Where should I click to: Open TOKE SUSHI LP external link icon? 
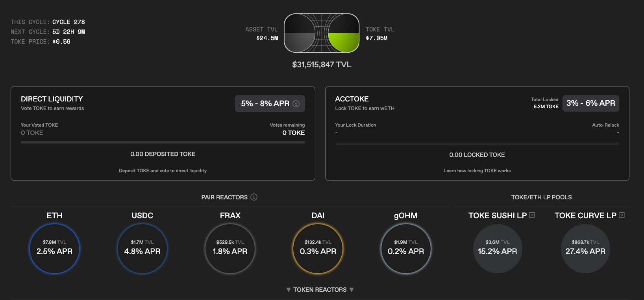[x=532, y=215]
